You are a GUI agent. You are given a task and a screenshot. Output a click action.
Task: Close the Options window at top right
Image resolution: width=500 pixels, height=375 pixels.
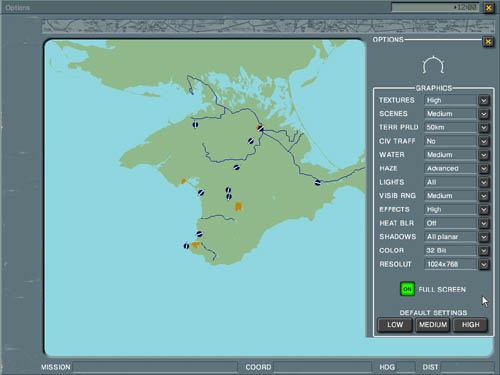[x=489, y=8]
